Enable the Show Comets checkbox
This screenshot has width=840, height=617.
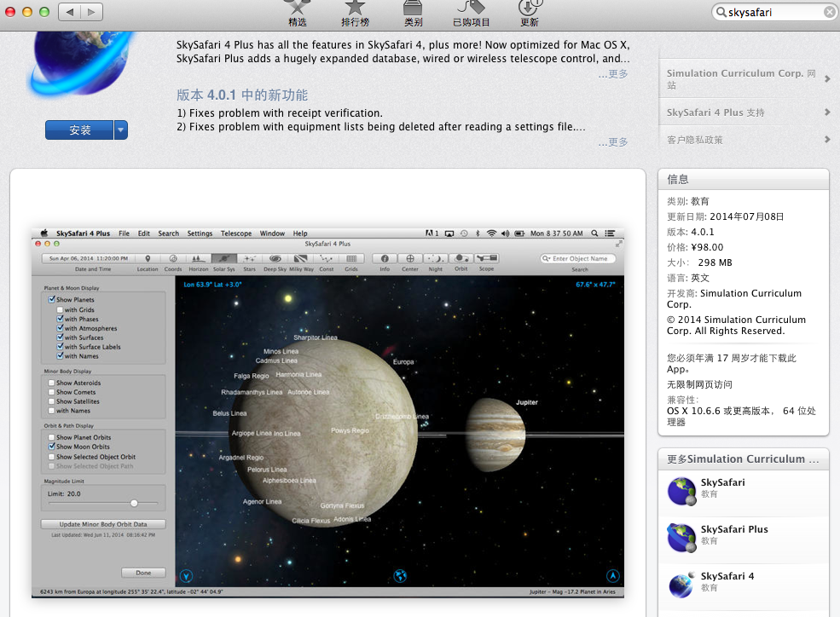coord(51,392)
